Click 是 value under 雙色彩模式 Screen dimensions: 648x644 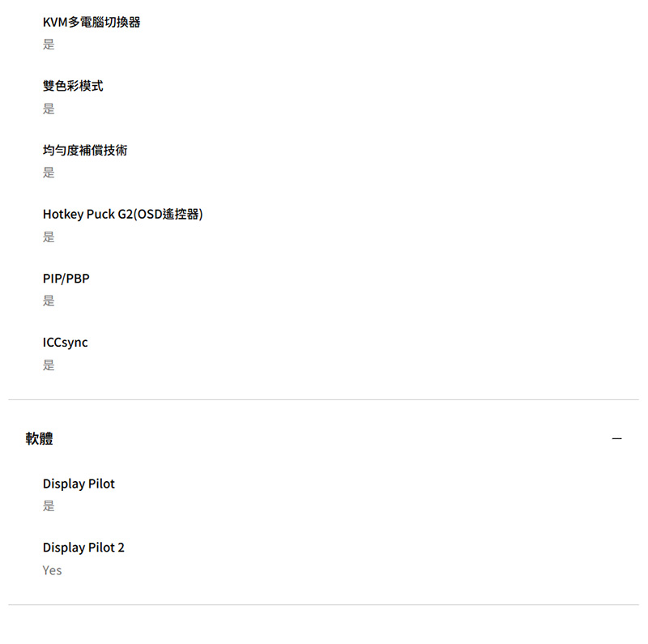point(49,109)
